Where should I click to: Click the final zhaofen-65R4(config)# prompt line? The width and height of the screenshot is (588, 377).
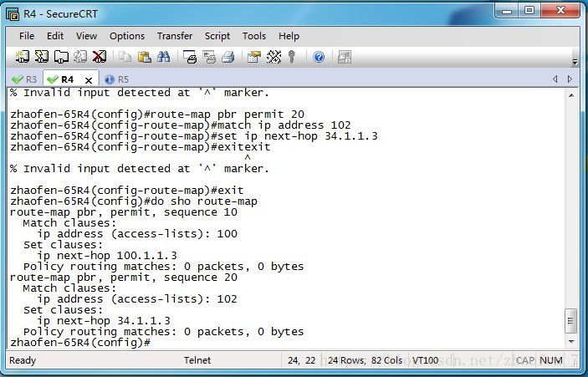[x=80, y=342]
